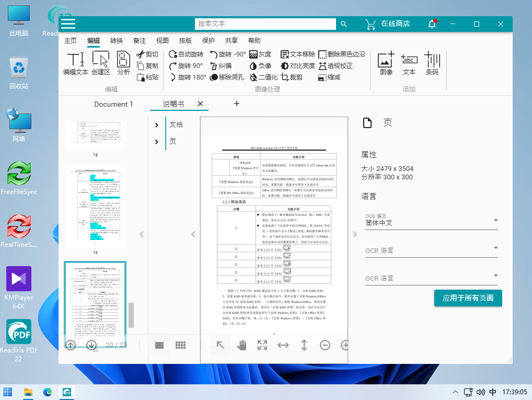Open the Layout ribbon tab
This screenshot has width=532, height=400.
click(x=185, y=41)
